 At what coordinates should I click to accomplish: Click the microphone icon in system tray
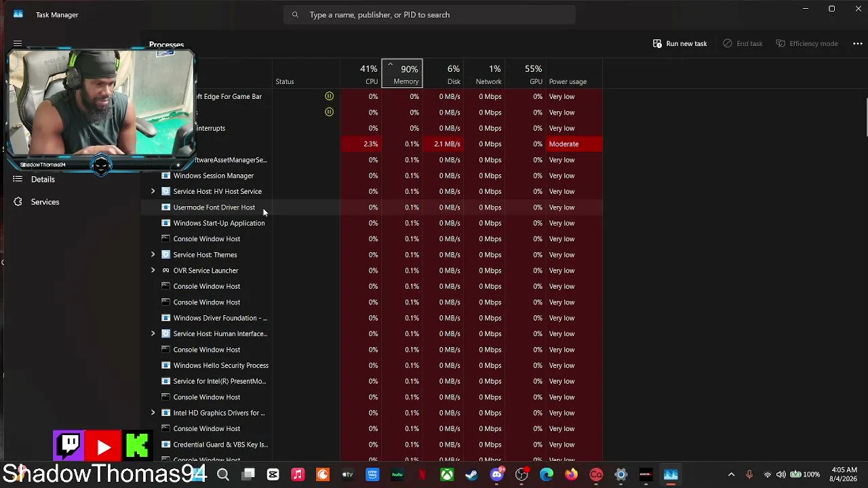click(x=749, y=475)
